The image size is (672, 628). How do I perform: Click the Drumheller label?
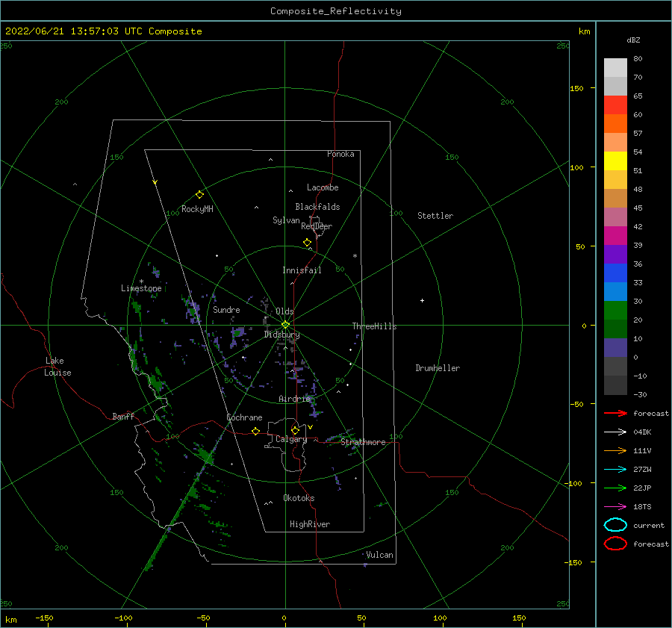pos(438,368)
